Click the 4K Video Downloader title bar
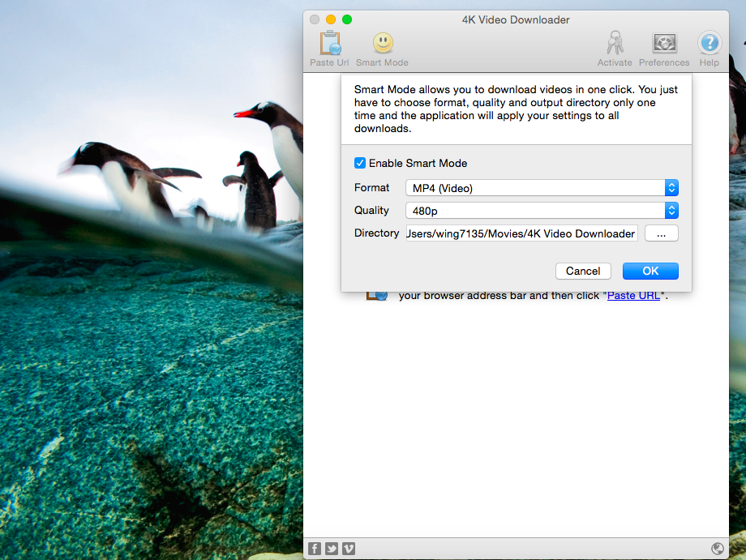 click(515, 19)
